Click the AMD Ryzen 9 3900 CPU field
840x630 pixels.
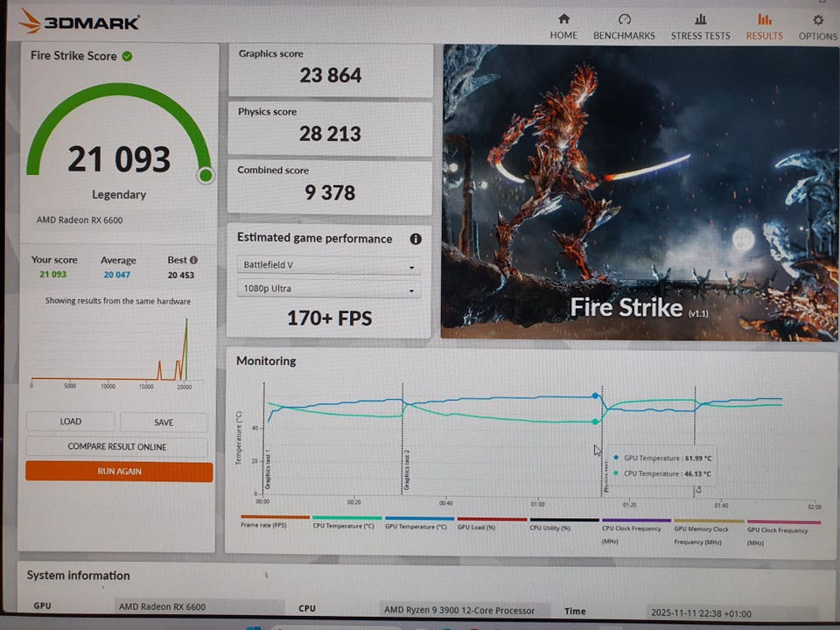(x=465, y=610)
